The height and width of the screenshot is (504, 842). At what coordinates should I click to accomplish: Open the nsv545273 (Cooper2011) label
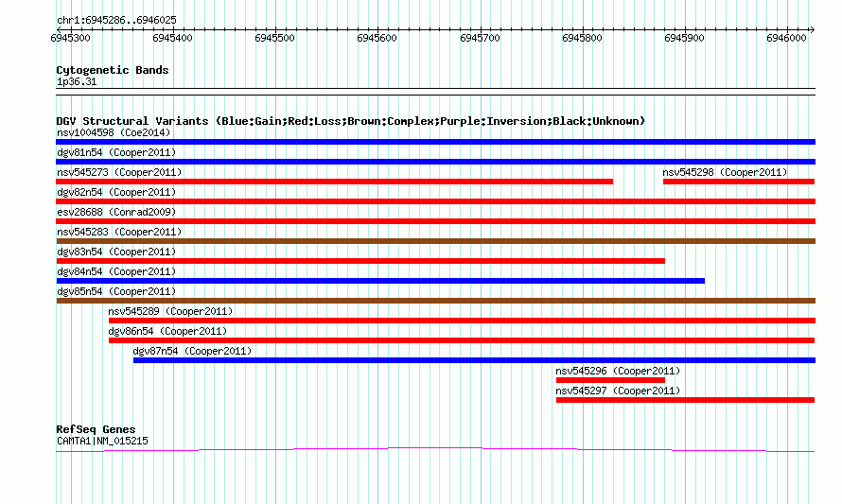click(x=119, y=172)
